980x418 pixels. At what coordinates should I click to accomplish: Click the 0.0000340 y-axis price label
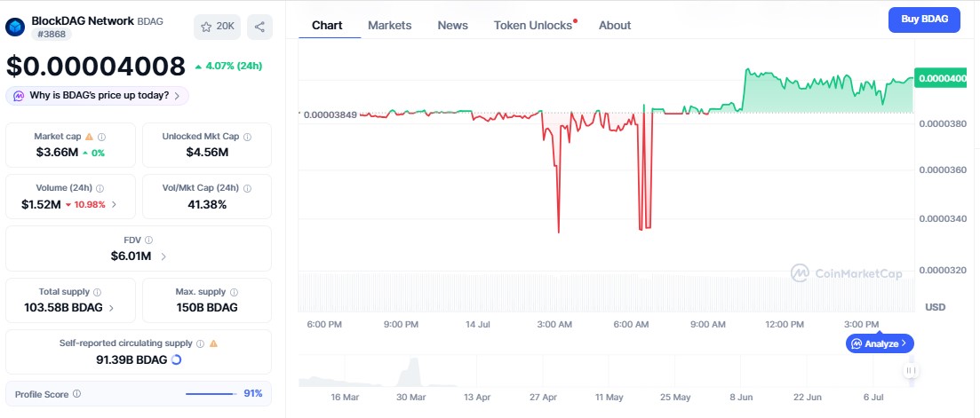pyautogui.click(x=944, y=218)
